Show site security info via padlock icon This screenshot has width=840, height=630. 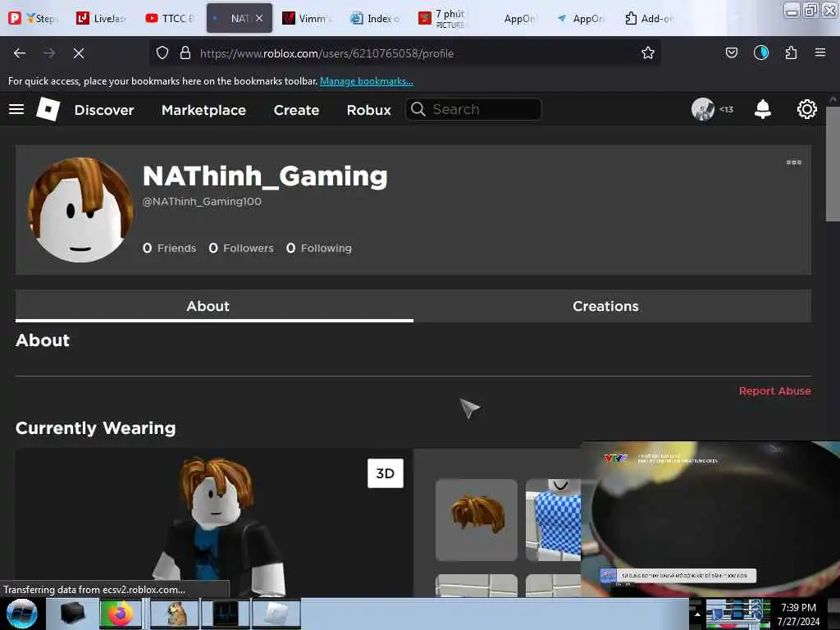(185, 53)
